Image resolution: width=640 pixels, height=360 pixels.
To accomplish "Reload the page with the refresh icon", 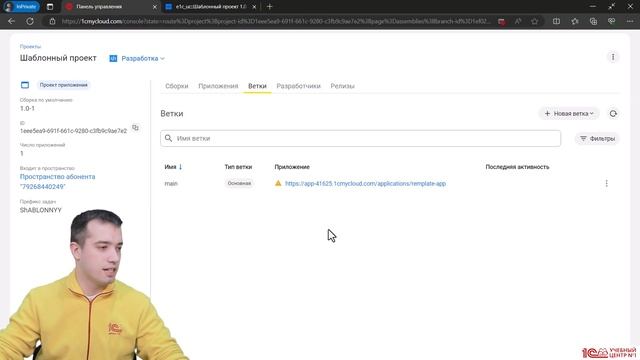I will pyautogui.click(x=30, y=21).
